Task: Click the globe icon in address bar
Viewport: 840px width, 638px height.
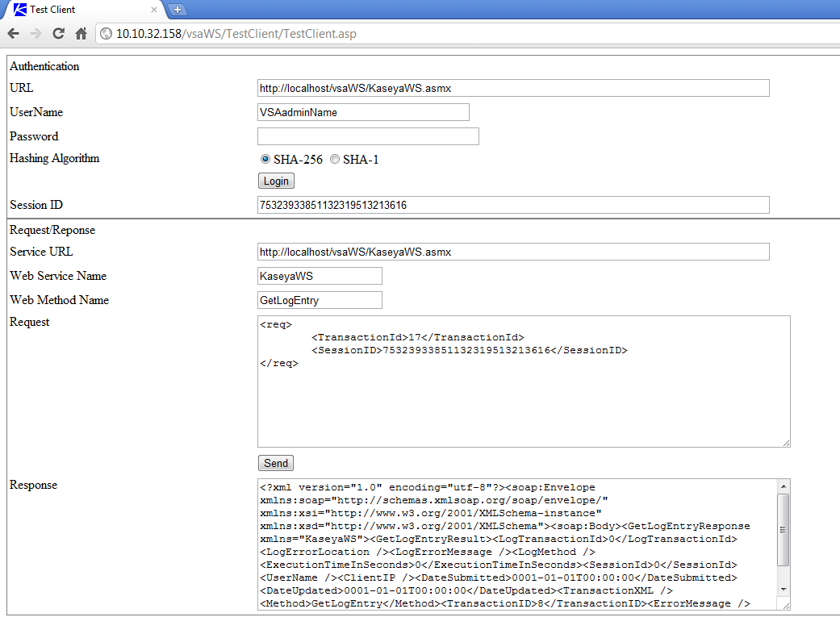Action: [x=106, y=34]
